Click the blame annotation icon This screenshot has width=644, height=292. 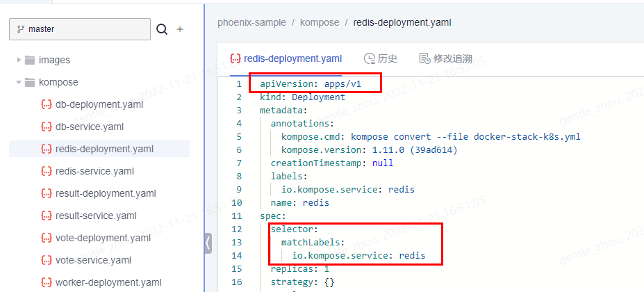click(x=424, y=58)
